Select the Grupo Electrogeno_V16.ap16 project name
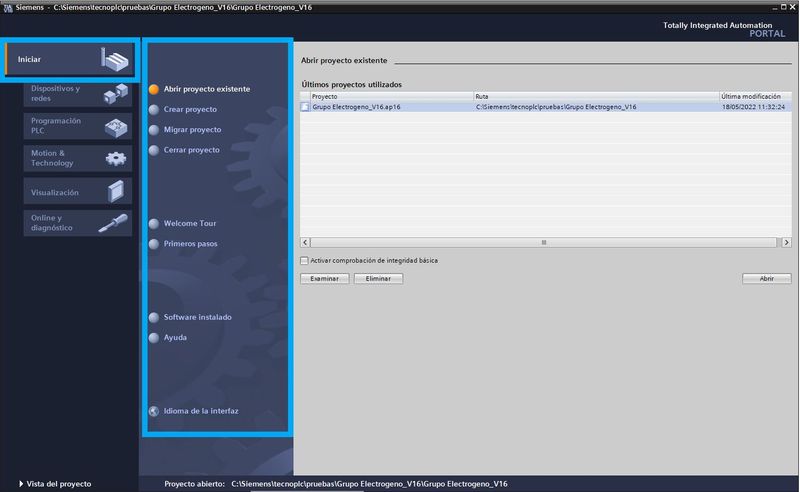This screenshot has width=800, height=492. (x=356, y=107)
